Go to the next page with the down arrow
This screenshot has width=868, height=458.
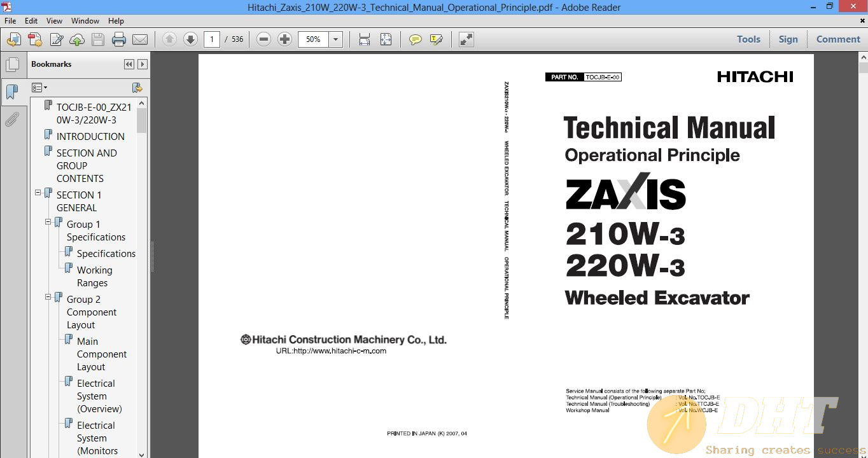pos(190,39)
